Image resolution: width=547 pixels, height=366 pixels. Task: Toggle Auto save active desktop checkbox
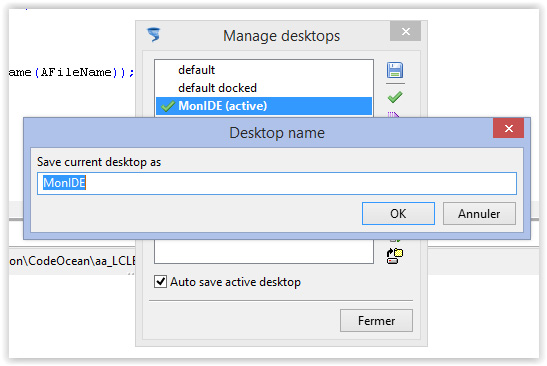pos(160,281)
